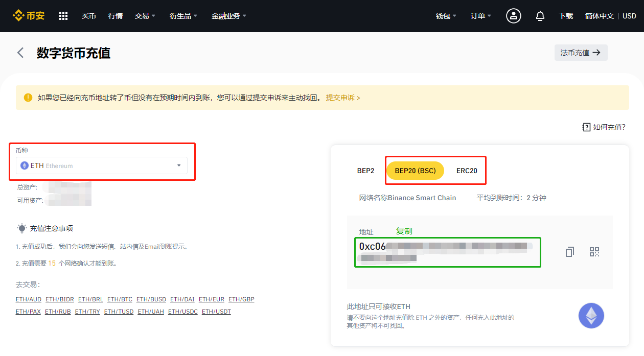Screen dimensions: 644x356
Task: Open the ETH/RUB trading pair
Action: (58, 312)
